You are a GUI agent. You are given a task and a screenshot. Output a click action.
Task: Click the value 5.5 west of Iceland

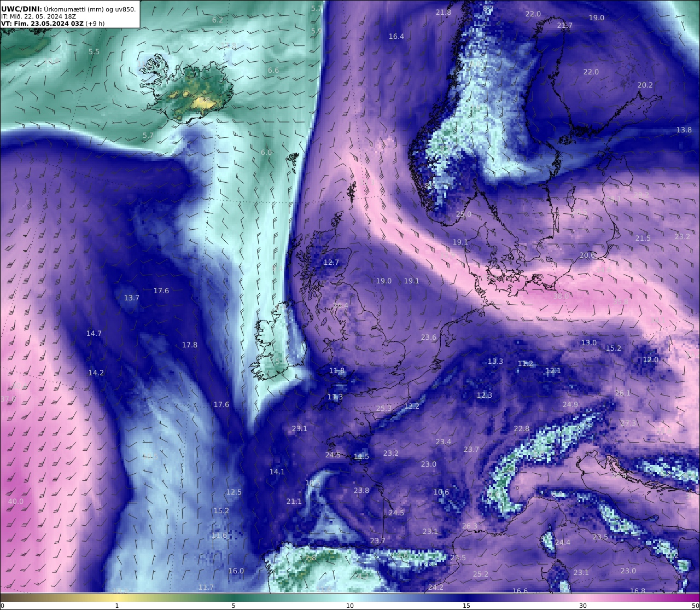pos(94,51)
